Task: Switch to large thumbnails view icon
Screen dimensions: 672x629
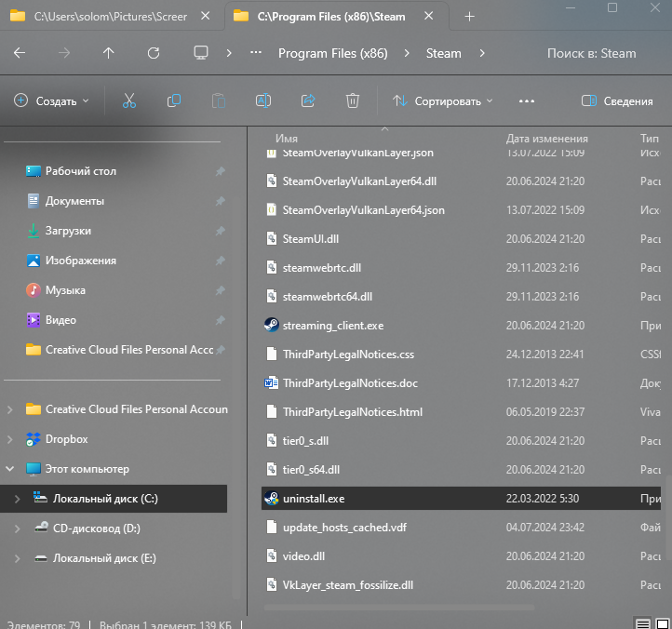Action: coord(663,623)
